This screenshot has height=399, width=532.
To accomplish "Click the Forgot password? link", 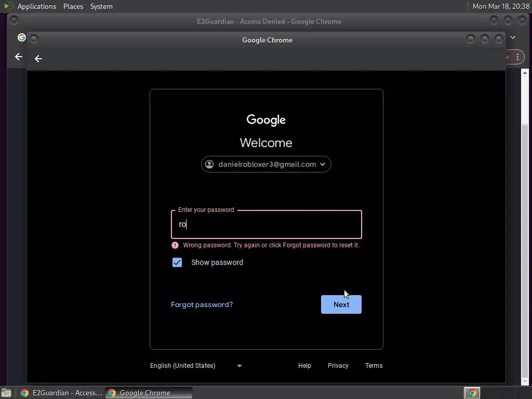I will point(202,304).
